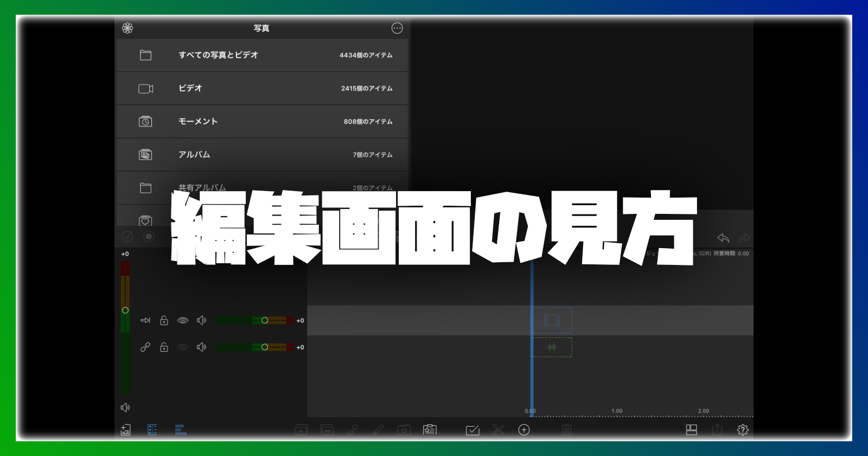Mute the master speaker icon at the bottom left

125,407
